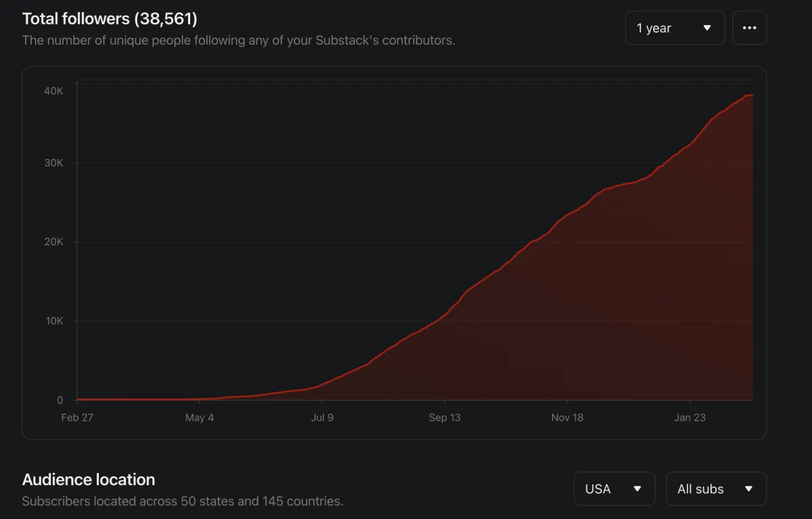
Task: Click the 20K y-axis label
Action: tap(53, 242)
